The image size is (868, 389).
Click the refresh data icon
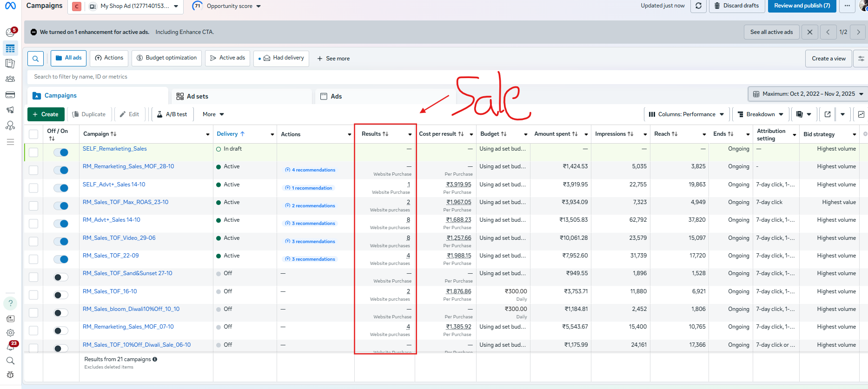tap(698, 6)
